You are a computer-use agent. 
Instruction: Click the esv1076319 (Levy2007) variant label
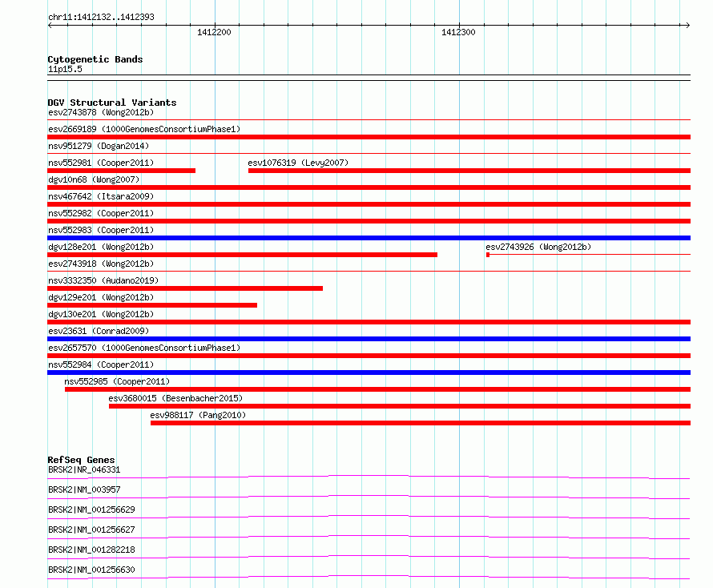(x=298, y=163)
